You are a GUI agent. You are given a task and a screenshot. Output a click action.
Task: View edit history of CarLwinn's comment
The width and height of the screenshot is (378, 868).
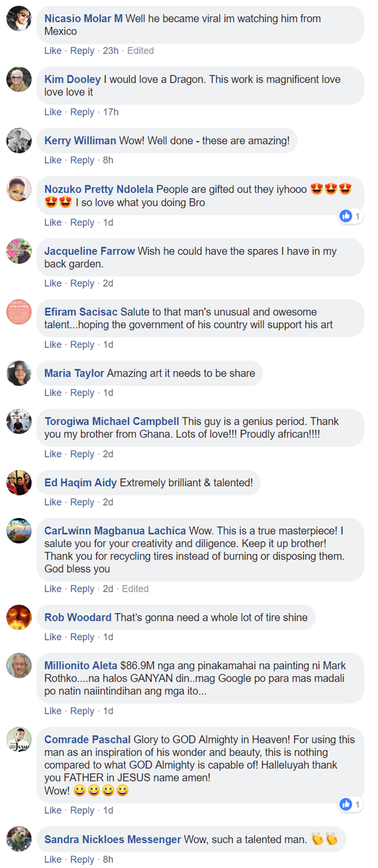[x=135, y=589]
